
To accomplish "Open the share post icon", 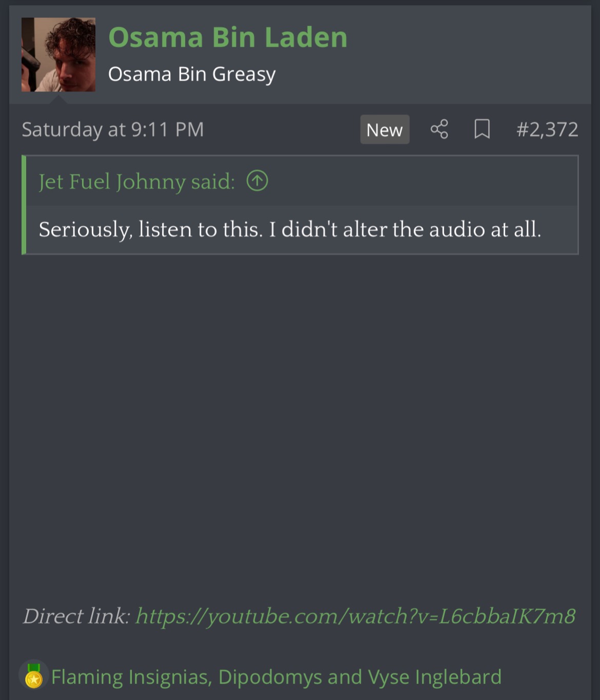I will [439, 129].
